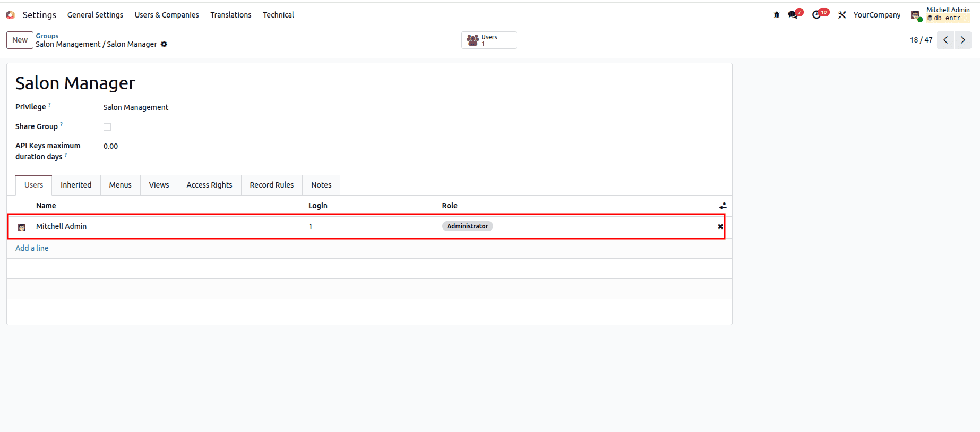Click the Settings app title
980x432 pixels.
tap(39, 15)
